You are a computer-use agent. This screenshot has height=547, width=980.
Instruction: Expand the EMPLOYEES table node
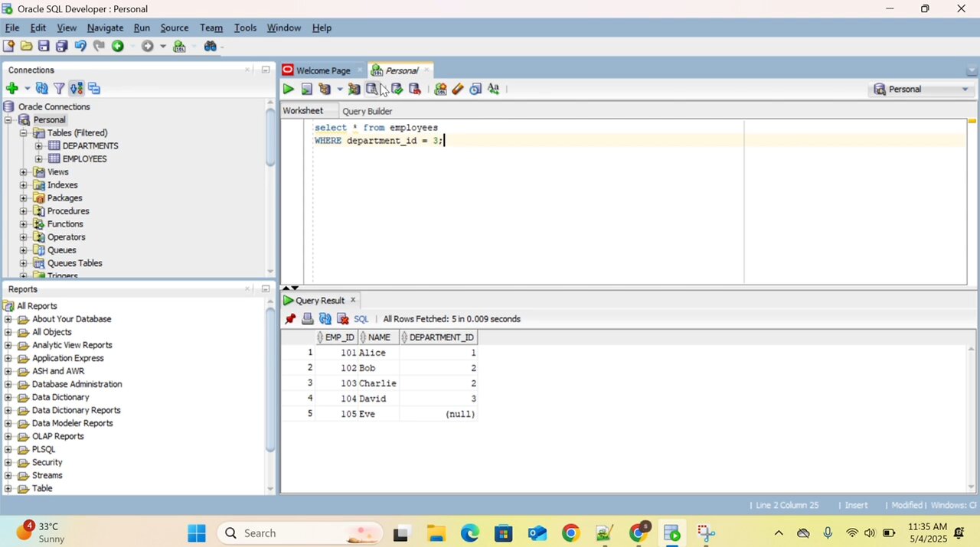click(38, 159)
